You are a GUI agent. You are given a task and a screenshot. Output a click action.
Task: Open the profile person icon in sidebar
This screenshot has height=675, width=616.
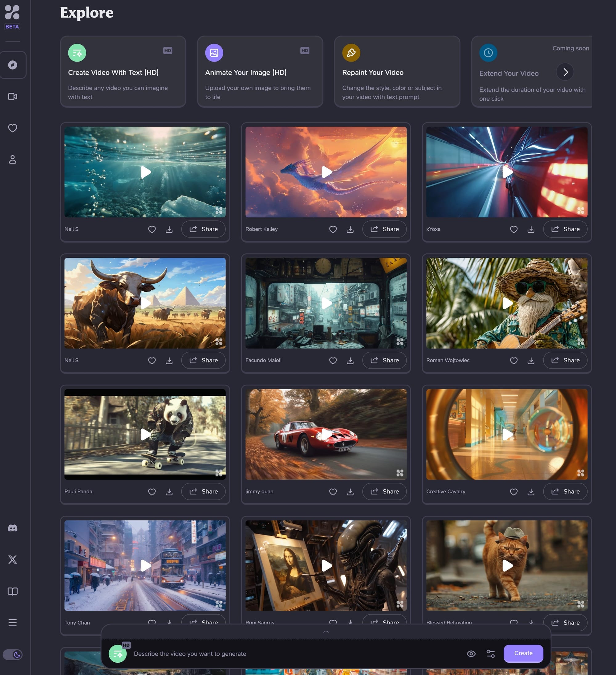pyautogui.click(x=13, y=160)
